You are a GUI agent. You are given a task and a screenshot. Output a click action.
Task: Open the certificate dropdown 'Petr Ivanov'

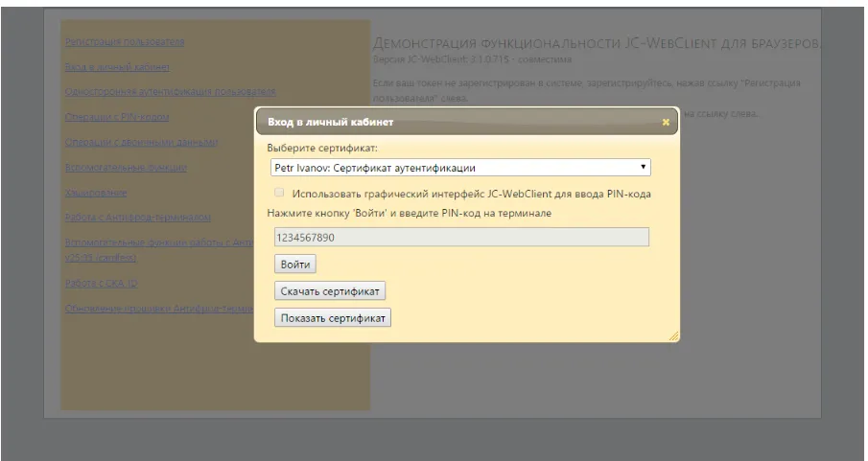(x=460, y=168)
